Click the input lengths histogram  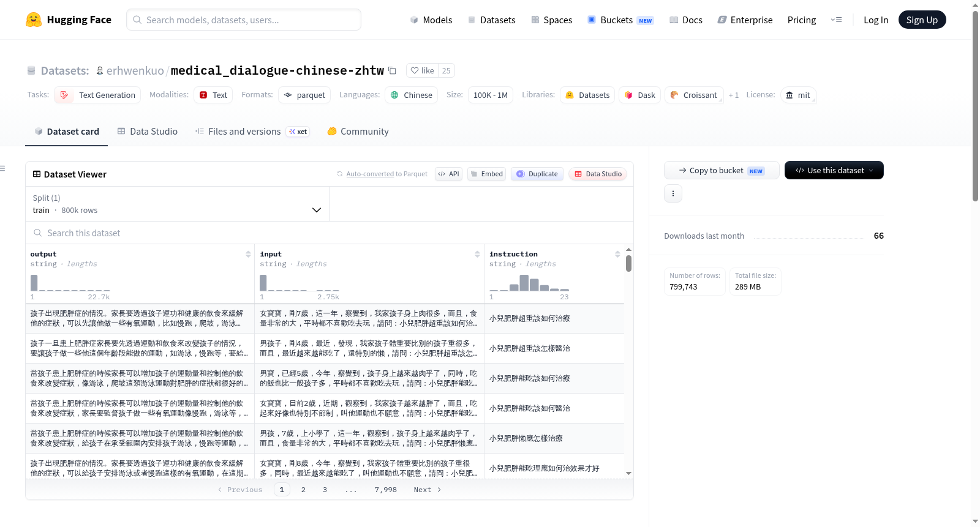point(300,283)
